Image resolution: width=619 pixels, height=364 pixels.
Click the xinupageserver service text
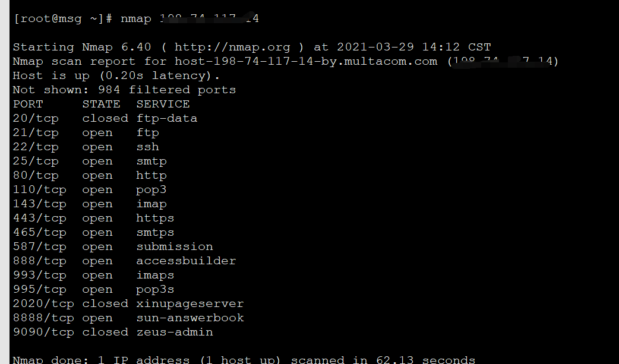(x=190, y=304)
